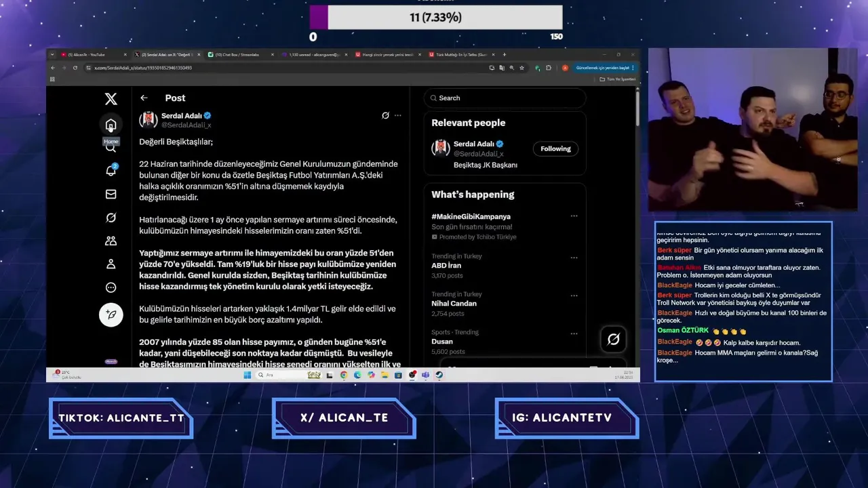Click Grok icon on Serdal Adalı's post
Screen dimensions: 868x488
[x=385, y=115]
